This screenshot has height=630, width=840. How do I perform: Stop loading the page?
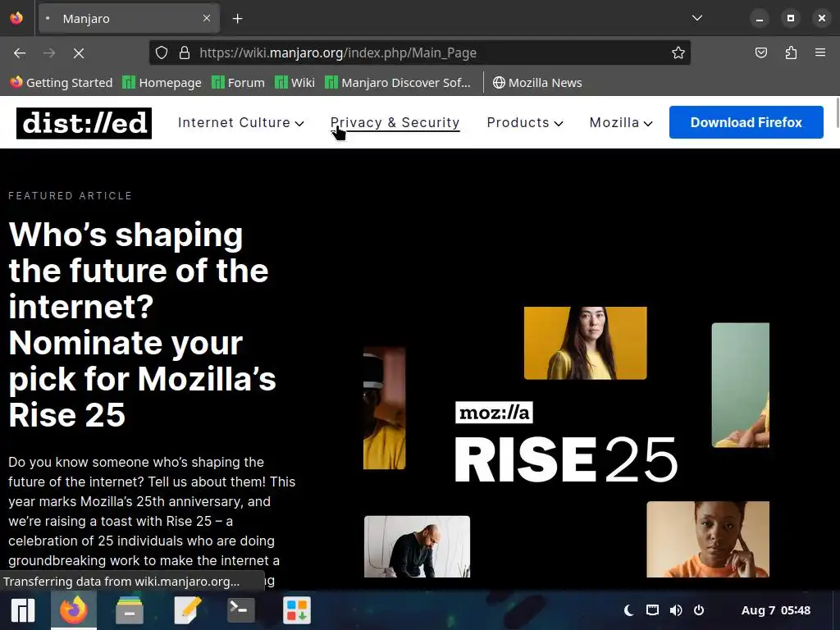coord(79,53)
